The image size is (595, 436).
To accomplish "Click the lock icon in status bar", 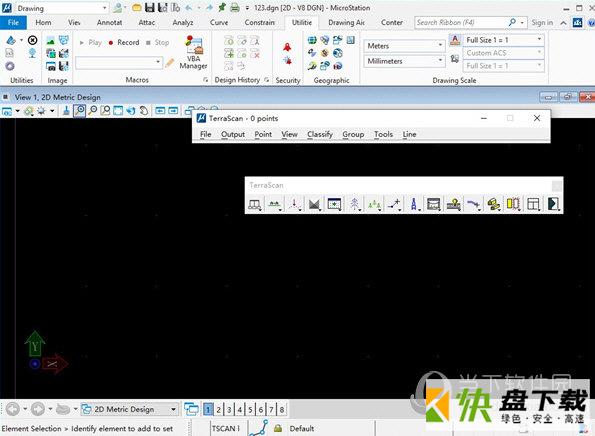I will (x=278, y=428).
